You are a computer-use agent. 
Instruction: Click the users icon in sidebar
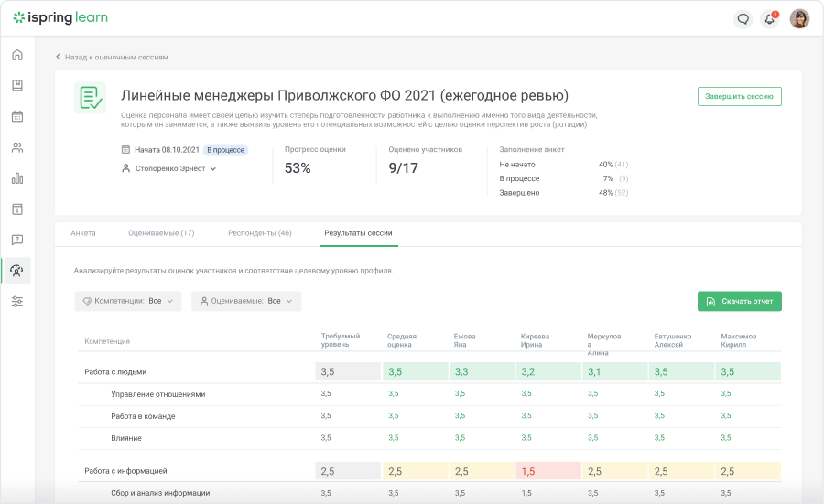click(x=17, y=147)
